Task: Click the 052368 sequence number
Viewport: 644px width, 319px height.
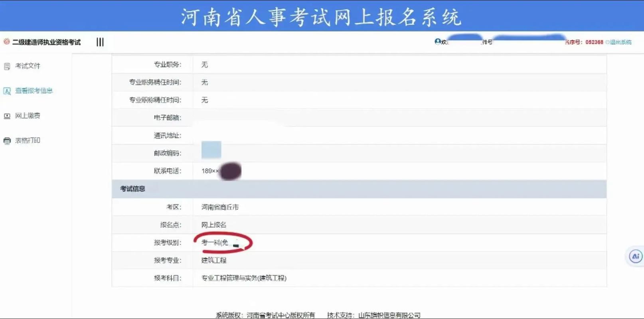Action: (x=594, y=42)
